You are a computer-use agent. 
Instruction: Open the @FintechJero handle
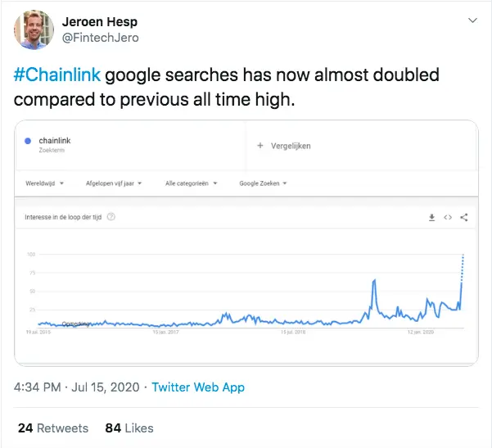tap(101, 38)
